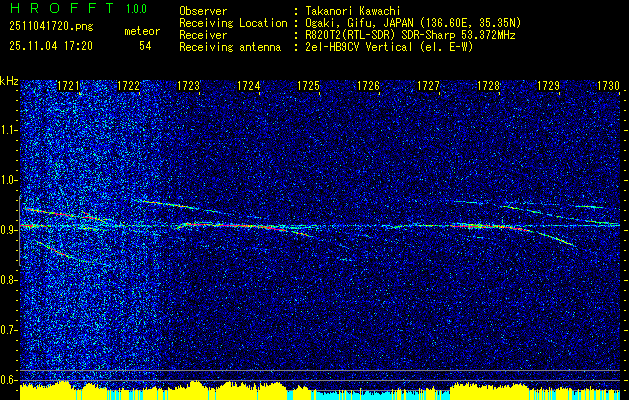
Task: Click the 1722 time marker
Action: click(x=128, y=85)
